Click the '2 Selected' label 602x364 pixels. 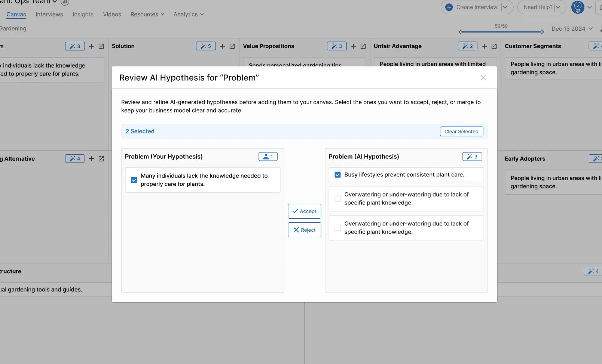click(x=140, y=131)
